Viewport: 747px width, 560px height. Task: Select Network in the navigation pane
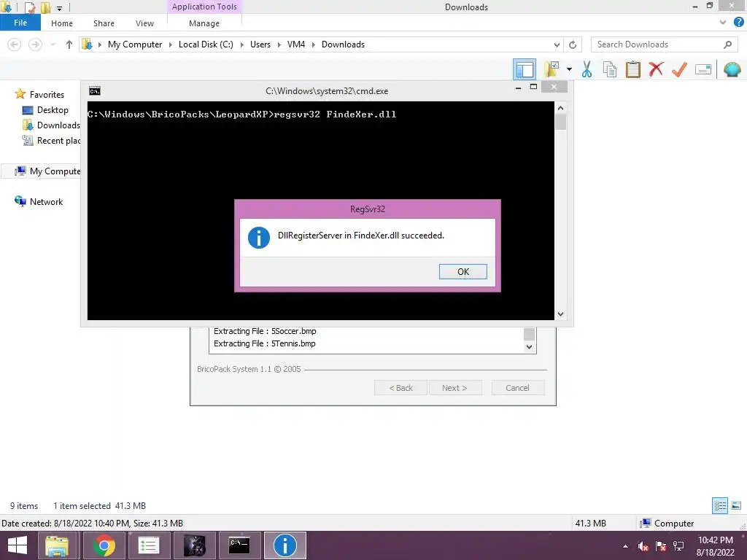(46, 201)
